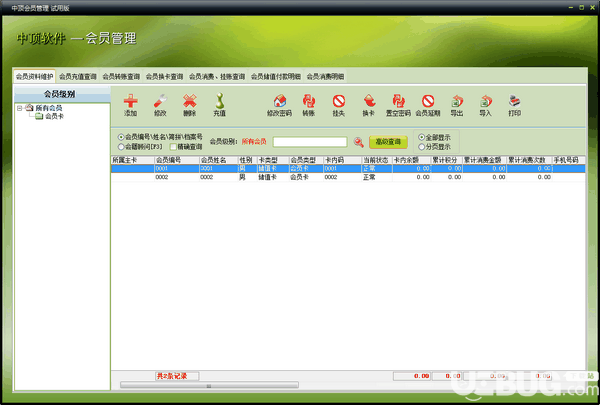The width and height of the screenshot is (600, 405).
Task: Select the 会员编号\姓名\简拼\档案号 radio option
Action: click(x=121, y=137)
